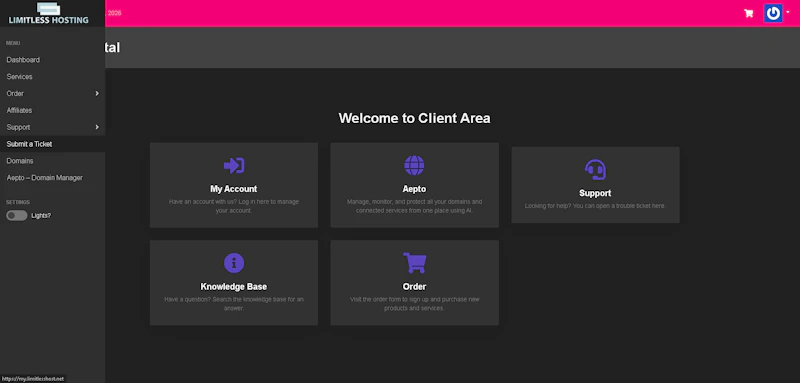Viewport: 800px width, 383px height.
Task: Click the power user account icon
Action: [x=773, y=13]
